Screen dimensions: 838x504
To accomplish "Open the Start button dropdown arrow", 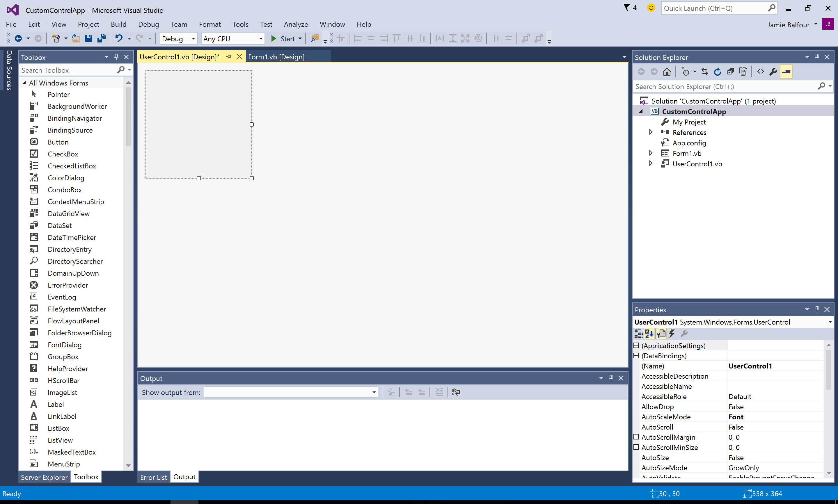I will click(x=300, y=39).
